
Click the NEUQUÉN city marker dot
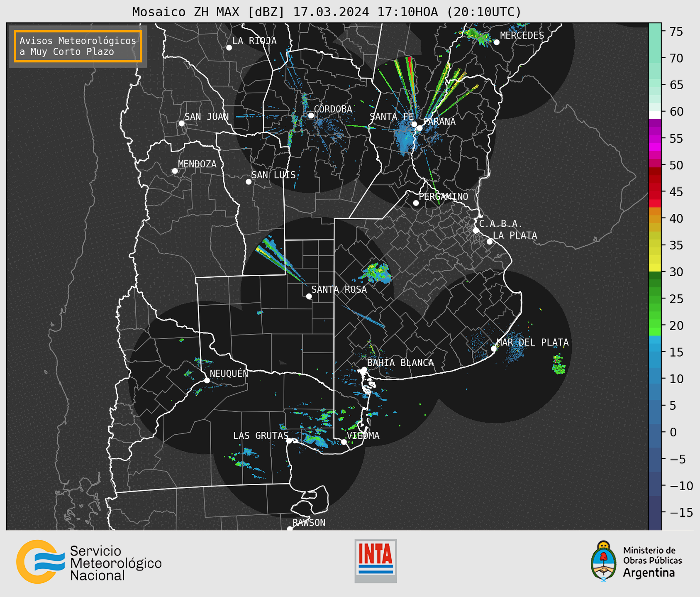point(207,380)
